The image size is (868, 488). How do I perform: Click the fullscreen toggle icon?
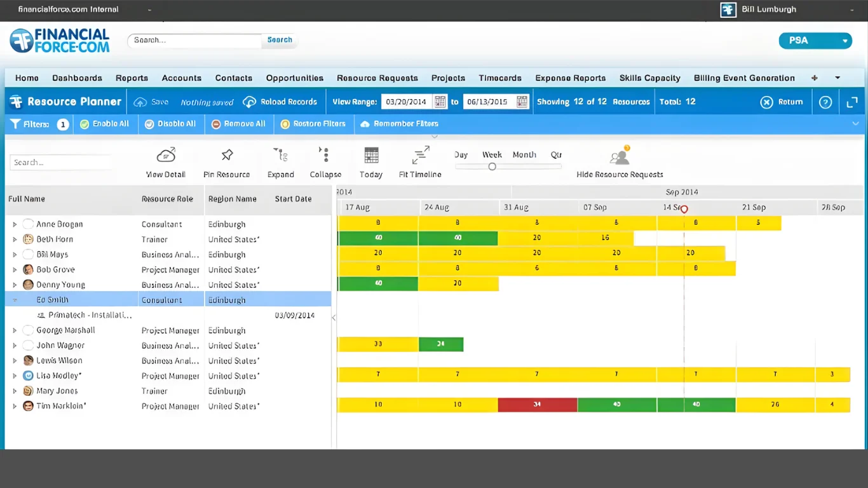point(852,102)
